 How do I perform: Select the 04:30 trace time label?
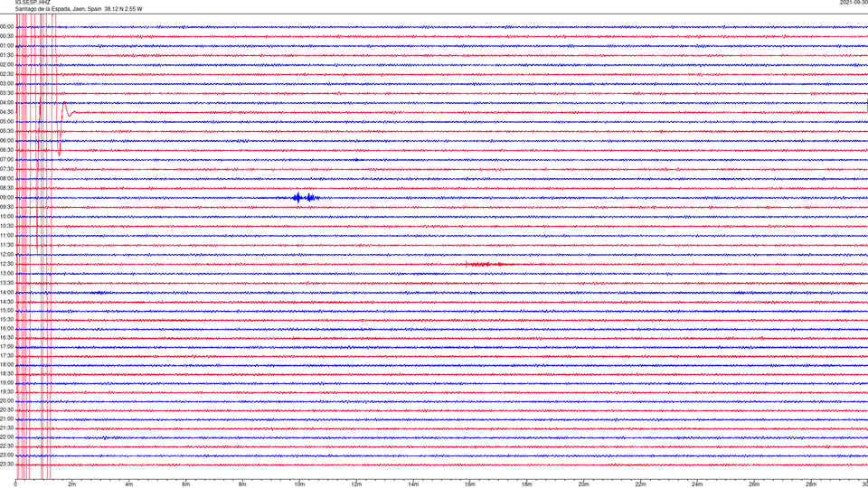tap(6, 112)
